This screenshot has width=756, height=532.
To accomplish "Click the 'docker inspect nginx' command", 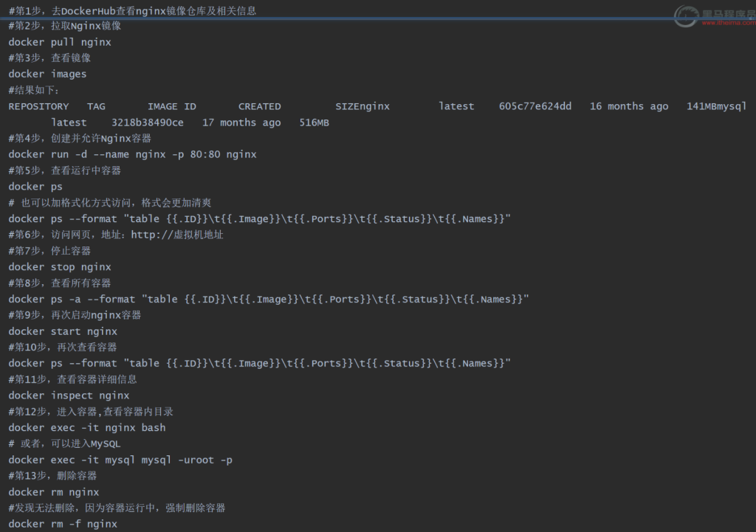I will point(69,395).
